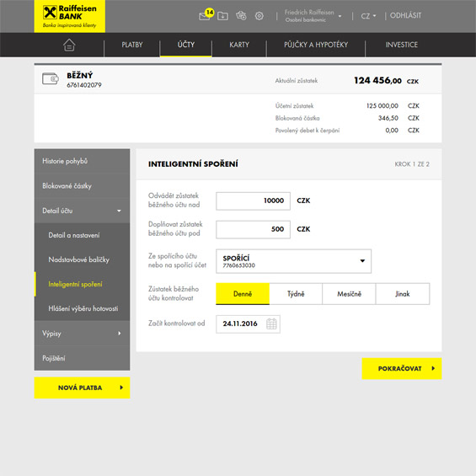Image resolution: width=476 pixels, height=476 pixels.
Task: Expand the CZ language dropdown
Action: [368, 16]
